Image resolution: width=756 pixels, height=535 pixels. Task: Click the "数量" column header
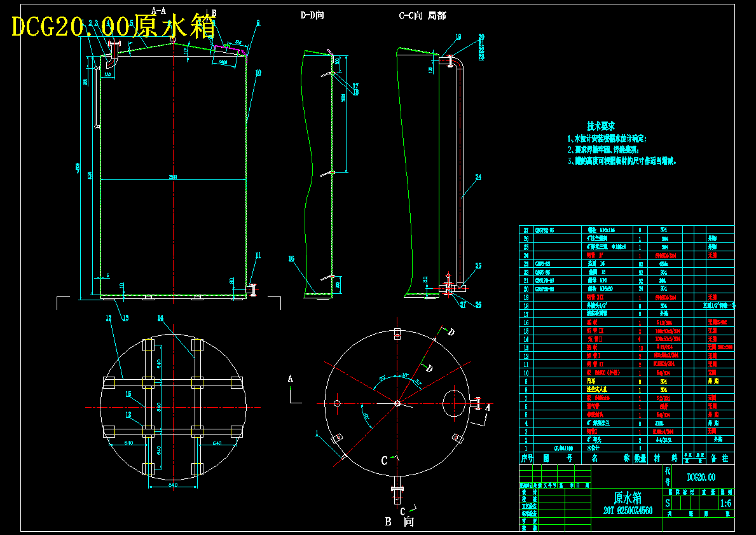(x=640, y=458)
